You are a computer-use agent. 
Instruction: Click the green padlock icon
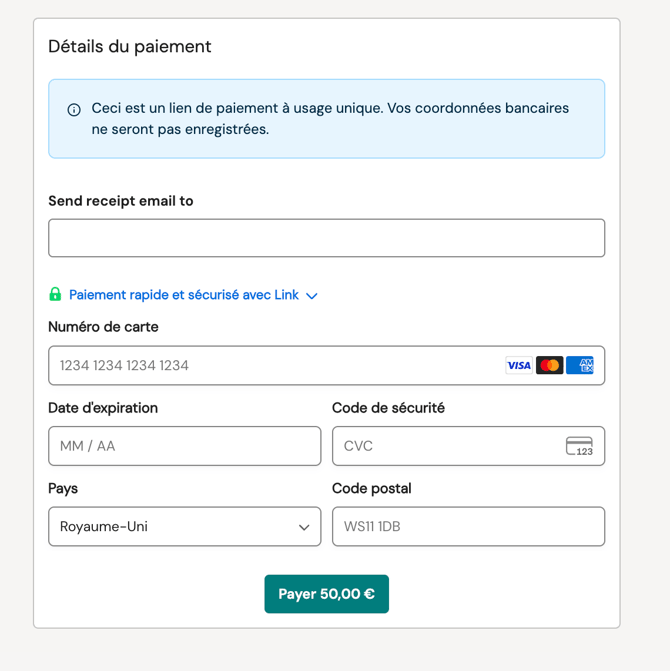tap(55, 295)
